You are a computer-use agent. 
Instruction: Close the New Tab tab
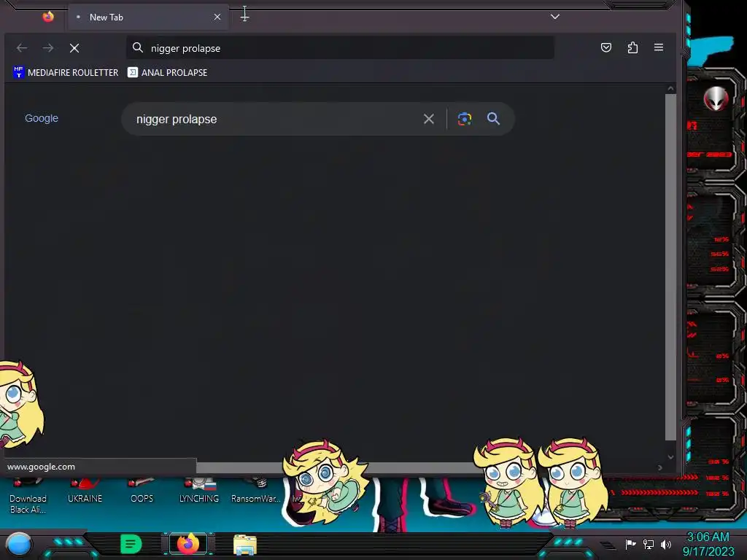pyautogui.click(x=217, y=17)
